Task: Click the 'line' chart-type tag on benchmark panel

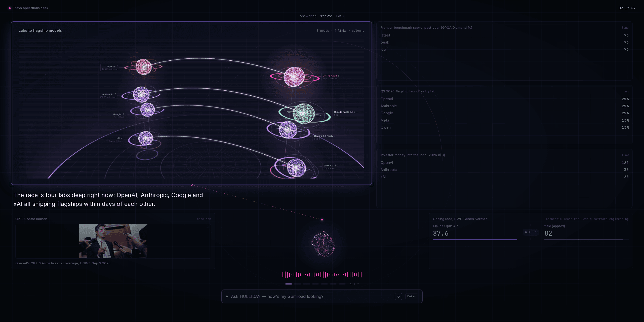Action: pyautogui.click(x=625, y=28)
